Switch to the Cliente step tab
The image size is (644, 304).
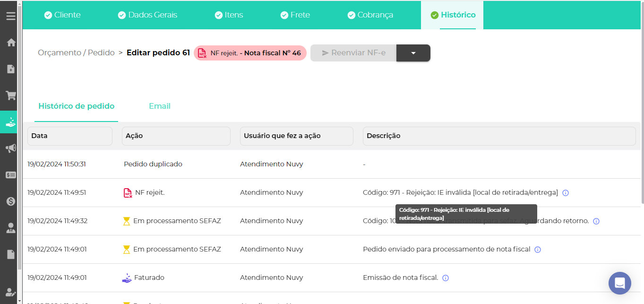62,15
